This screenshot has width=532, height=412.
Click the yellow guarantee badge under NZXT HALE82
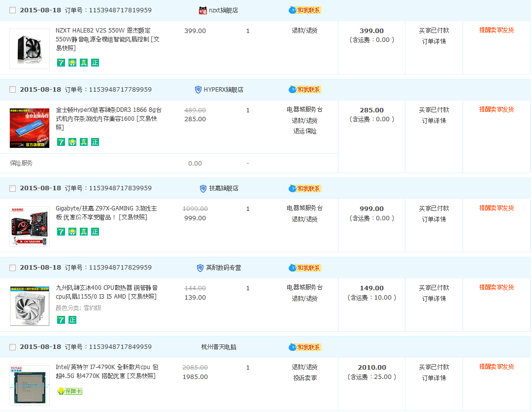pyautogui.click(x=72, y=63)
